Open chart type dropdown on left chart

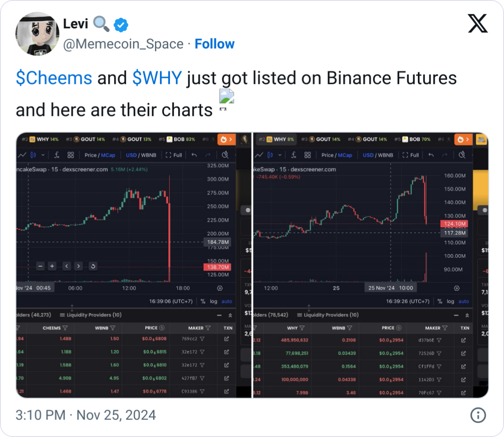(x=43, y=155)
